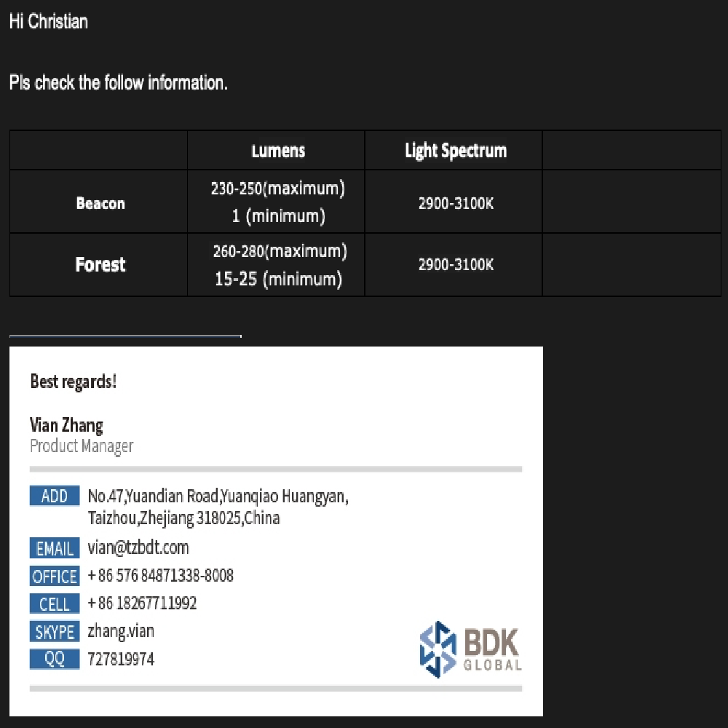728x728 pixels.
Task: Click the Skype ID zhang.vian
Action: tap(121, 631)
